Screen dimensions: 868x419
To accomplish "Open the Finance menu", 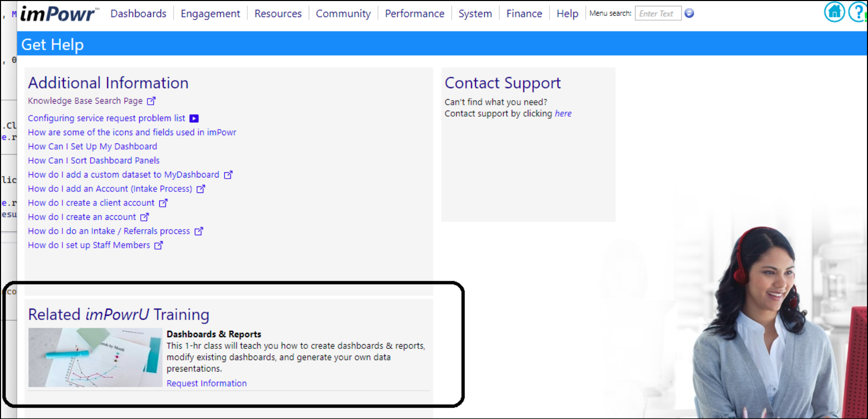I will pyautogui.click(x=524, y=13).
